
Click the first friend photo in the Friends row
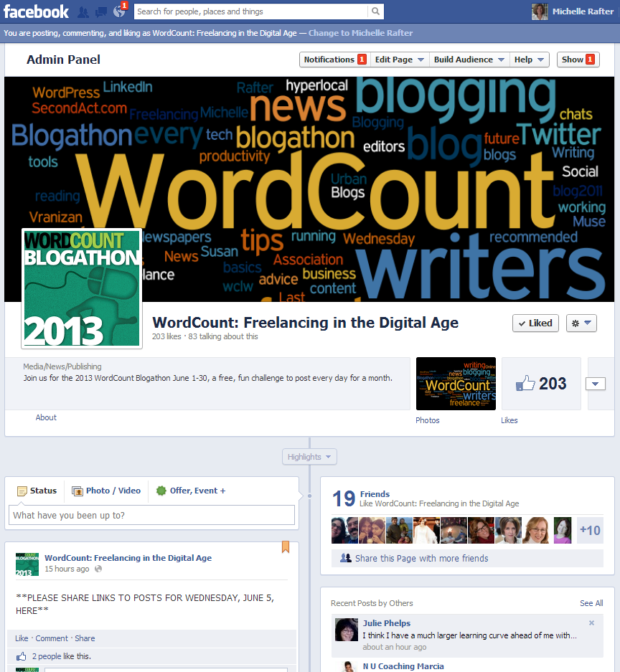point(344,531)
